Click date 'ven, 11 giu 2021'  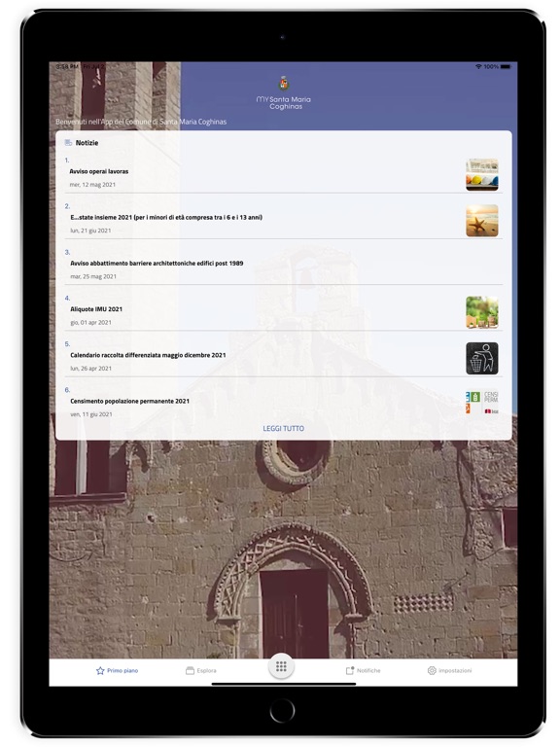(91, 414)
